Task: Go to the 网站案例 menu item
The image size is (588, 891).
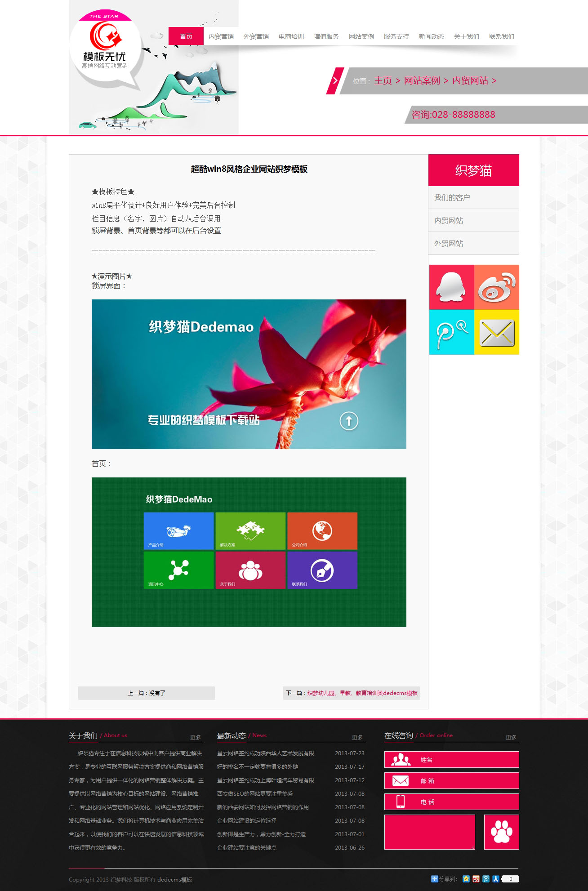Action: (x=361, y=36)
